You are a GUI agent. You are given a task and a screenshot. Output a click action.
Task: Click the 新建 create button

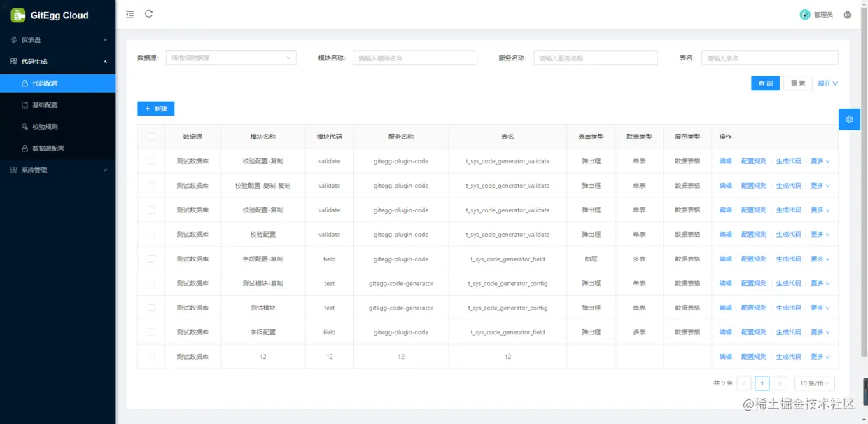point(156,109)
